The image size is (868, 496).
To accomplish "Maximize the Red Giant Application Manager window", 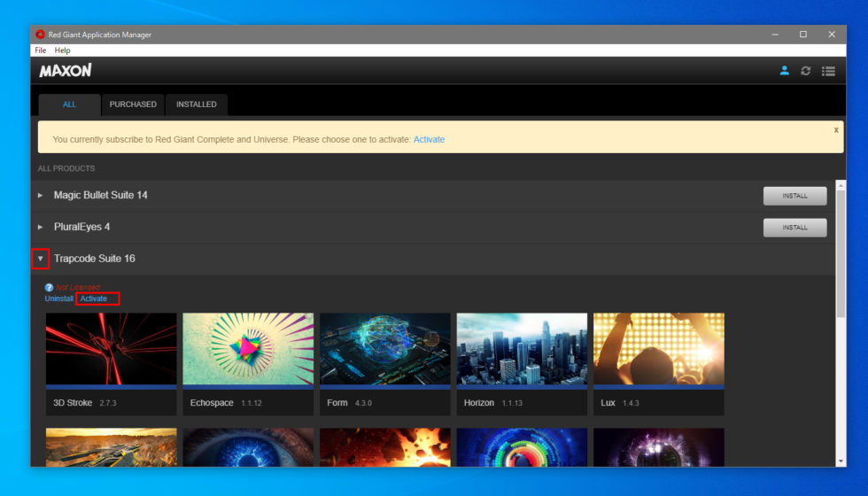I will pos(803,35).
